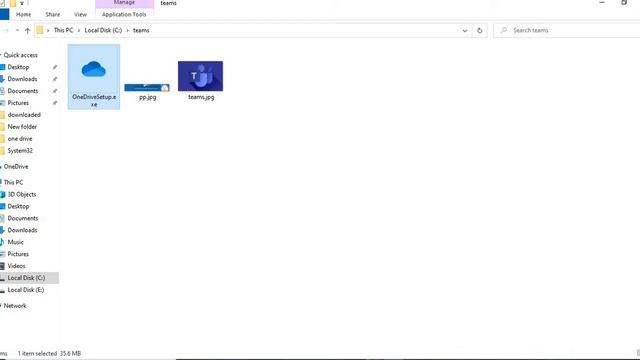Navigate to This PC in breadcrumb
This screenshot has height=360, width=640.
[x=63, y=30]
